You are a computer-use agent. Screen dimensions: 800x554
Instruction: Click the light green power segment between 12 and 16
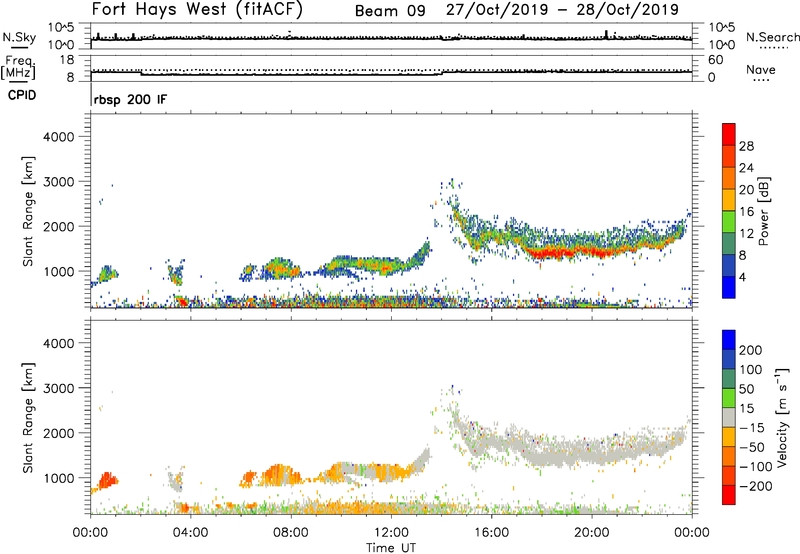pos(729,222)
